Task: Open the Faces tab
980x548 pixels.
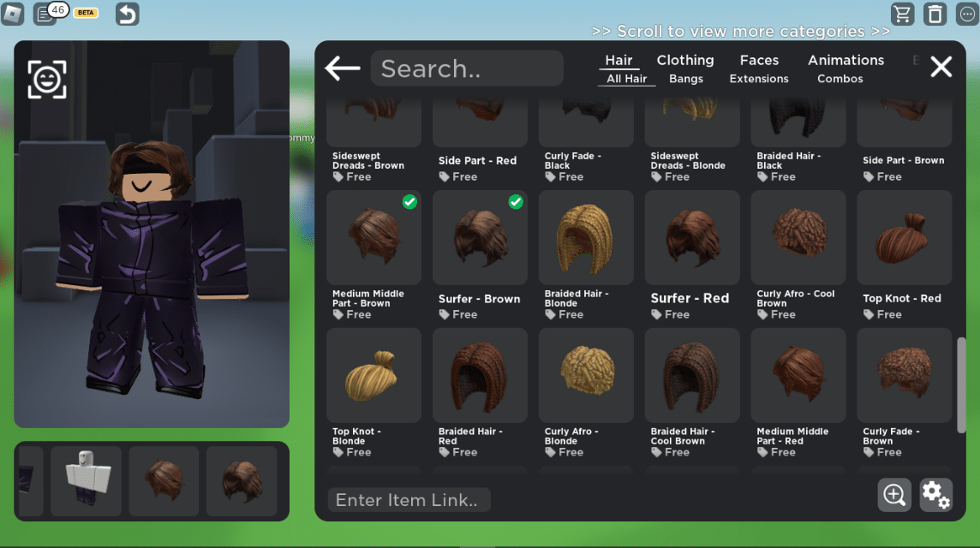Action: tap(759, 60)
